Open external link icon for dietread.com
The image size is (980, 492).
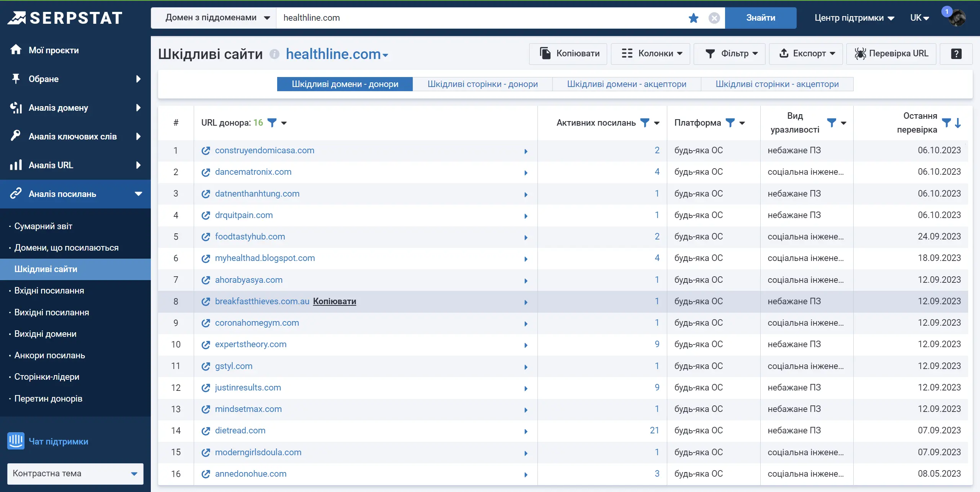[206, 431]
